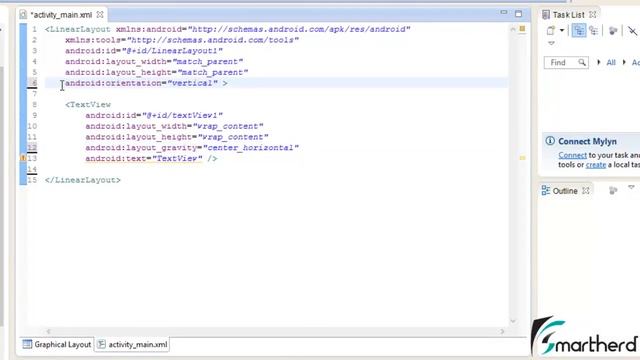This screenshot has width=640, height=360.
Task: Minimize the editor area
Action: point(504,13)
